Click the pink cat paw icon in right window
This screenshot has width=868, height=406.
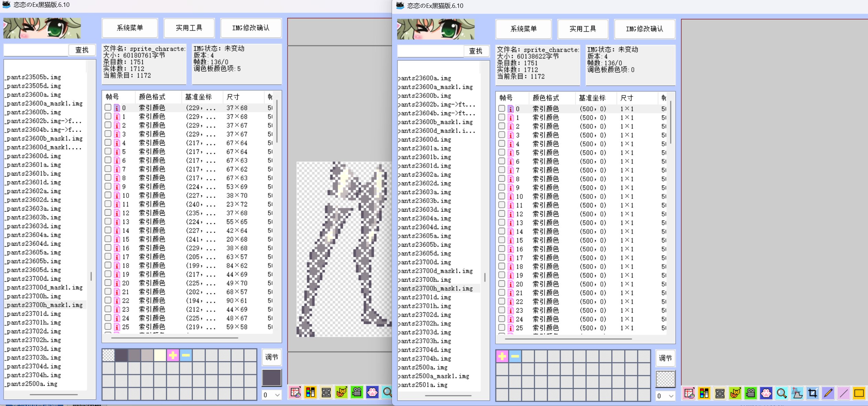(766, 393)
